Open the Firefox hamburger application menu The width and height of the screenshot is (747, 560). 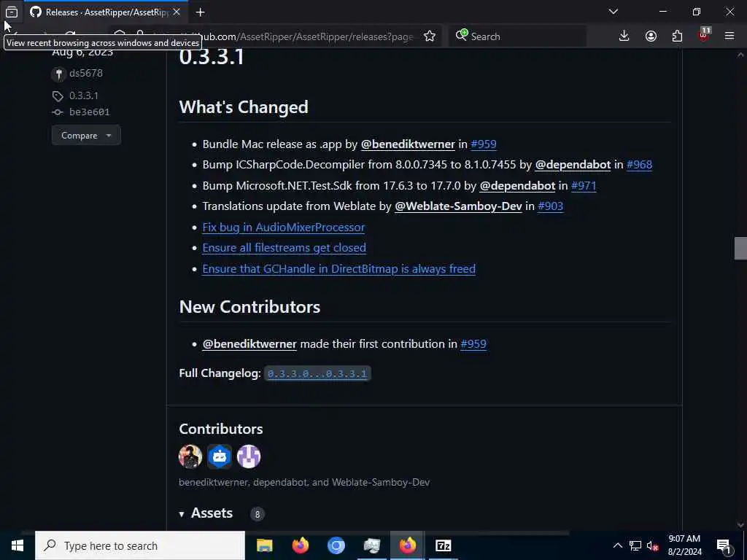tap(729, 36)
